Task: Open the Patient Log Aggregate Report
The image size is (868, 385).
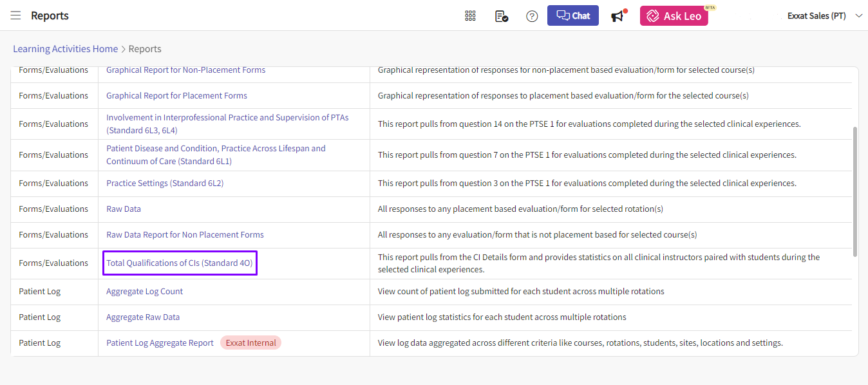Action: (160, 343)
